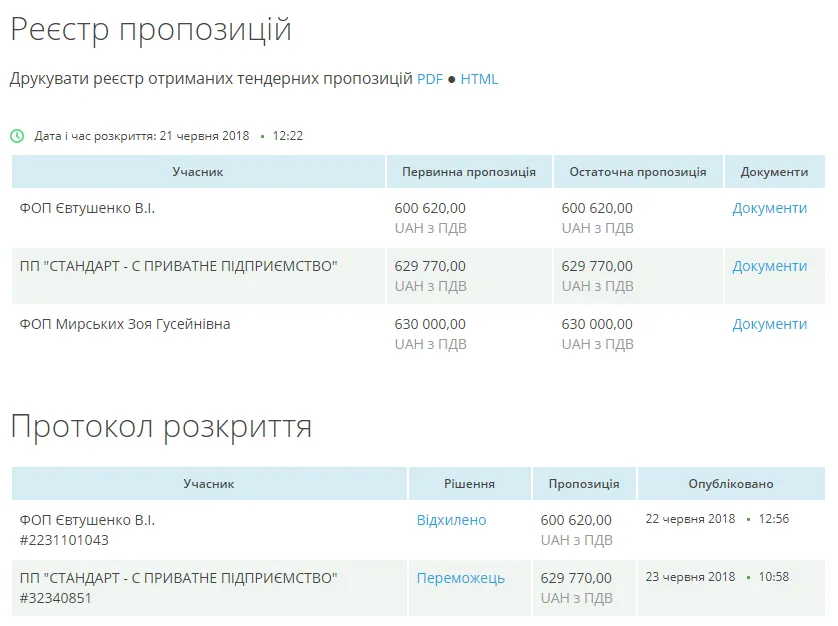Click the Документи column header

point(774,172)
